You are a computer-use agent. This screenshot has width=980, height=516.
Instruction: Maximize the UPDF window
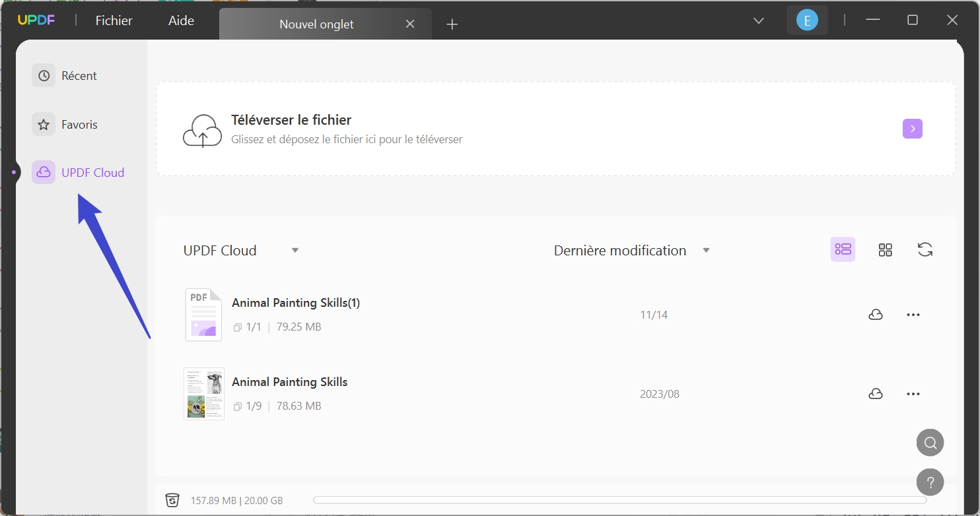(913, 20)
